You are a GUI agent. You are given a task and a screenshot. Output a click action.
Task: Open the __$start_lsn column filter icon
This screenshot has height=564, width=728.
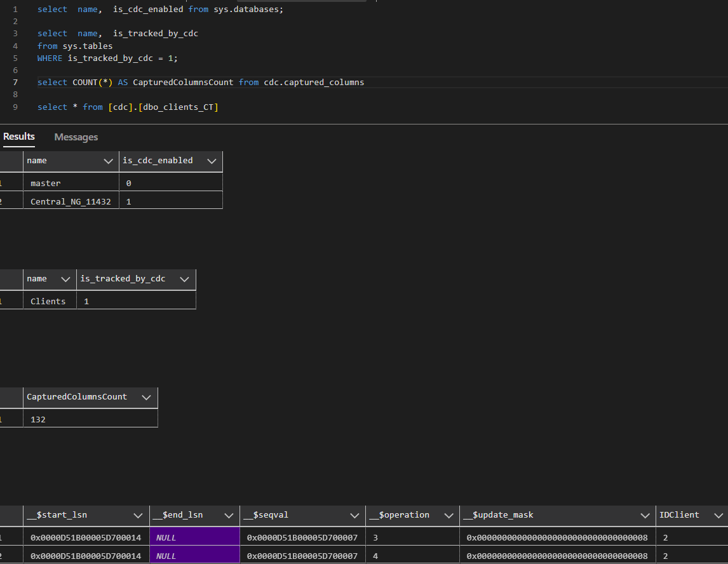point(138,515)
